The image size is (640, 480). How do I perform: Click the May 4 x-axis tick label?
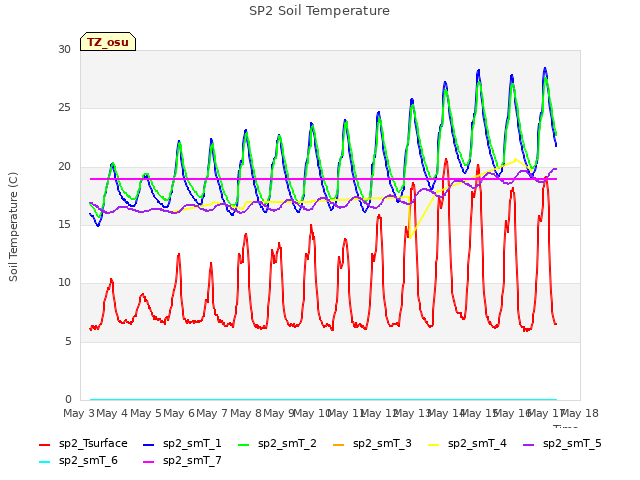[112, 413]
